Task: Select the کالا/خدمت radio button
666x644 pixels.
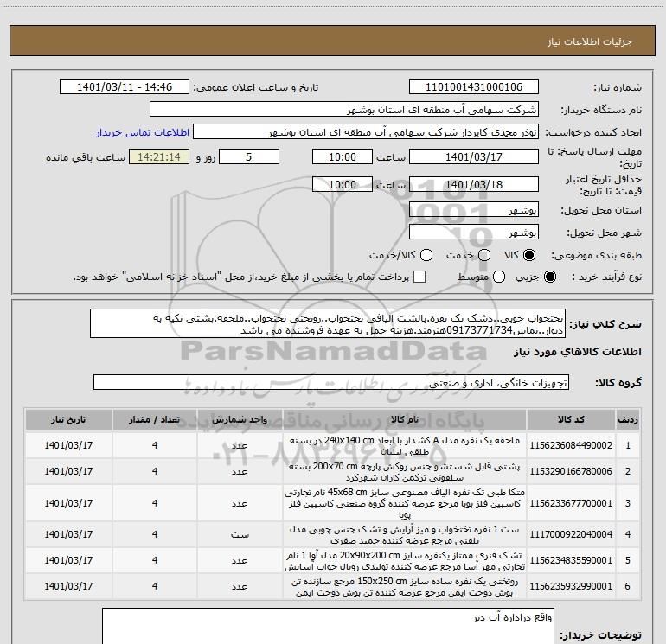Action: click(x=426, y=255)
